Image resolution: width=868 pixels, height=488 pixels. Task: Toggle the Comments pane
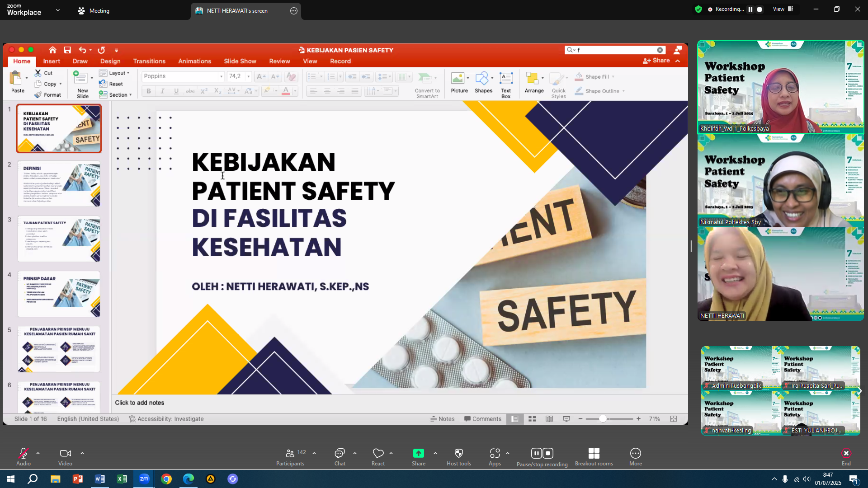coord(483,419)
